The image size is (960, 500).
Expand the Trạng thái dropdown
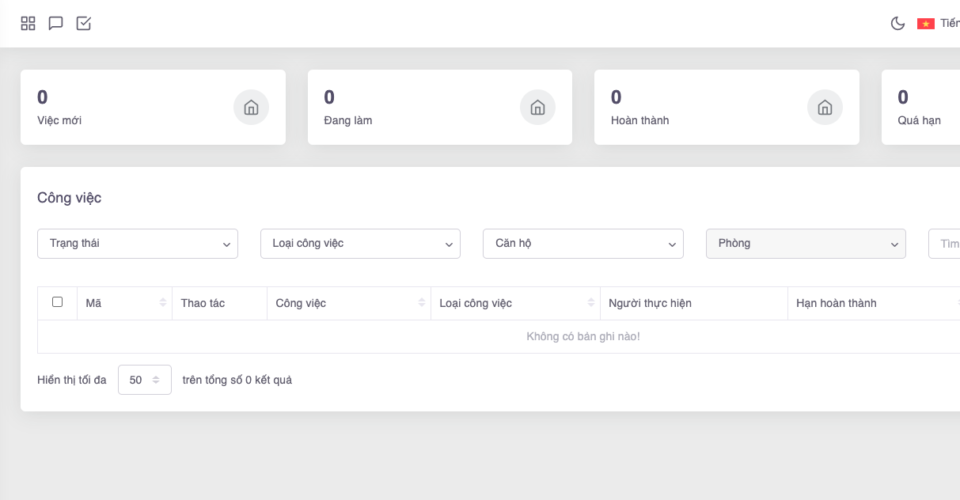click(138, 244)
